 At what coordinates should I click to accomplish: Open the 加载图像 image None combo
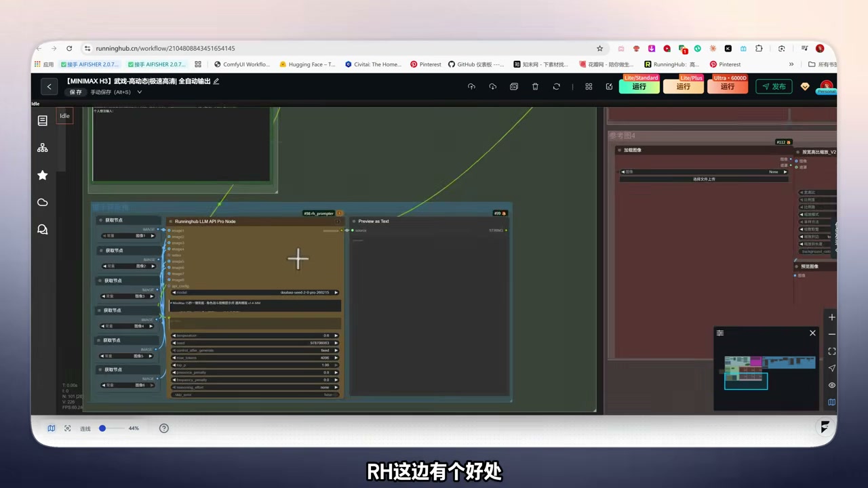pos(704,172)
